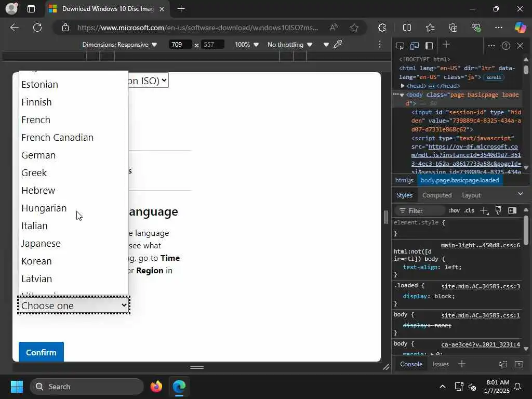Select French Canadian from the language list
The width and height of the screenshot is (532, 399).
(74, 137)
